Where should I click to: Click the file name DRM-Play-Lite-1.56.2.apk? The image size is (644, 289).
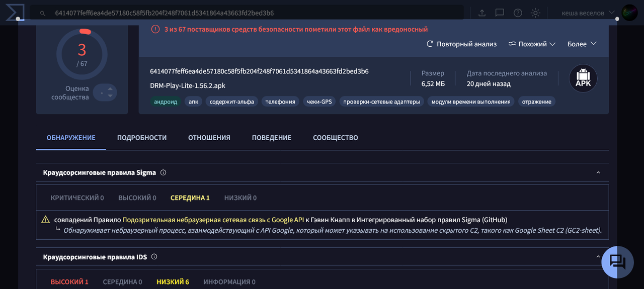coord(188,85)
